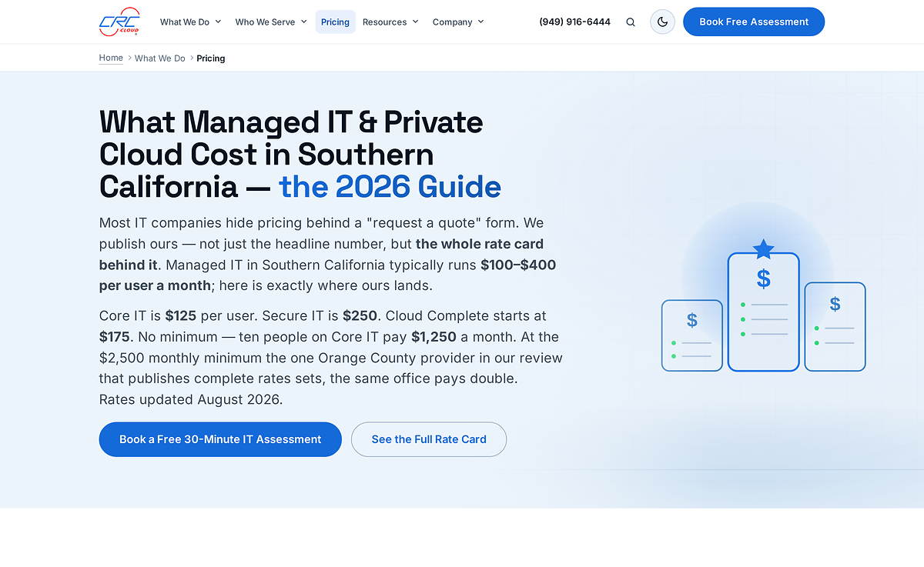Expand the Who We Serve menu
This screenshot has width=924, height=567.
271,22
